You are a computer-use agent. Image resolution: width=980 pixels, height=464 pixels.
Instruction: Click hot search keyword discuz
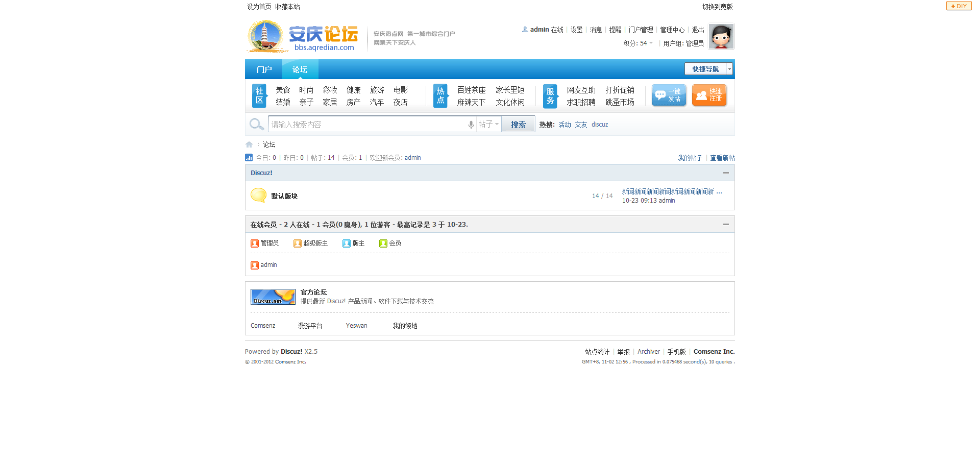[x=600, y=125]
